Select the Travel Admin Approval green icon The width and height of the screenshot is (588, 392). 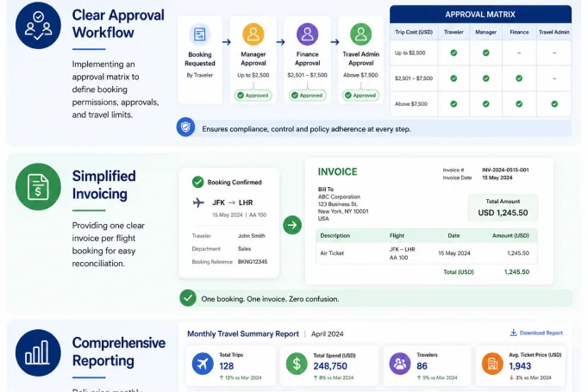point(360,34)
